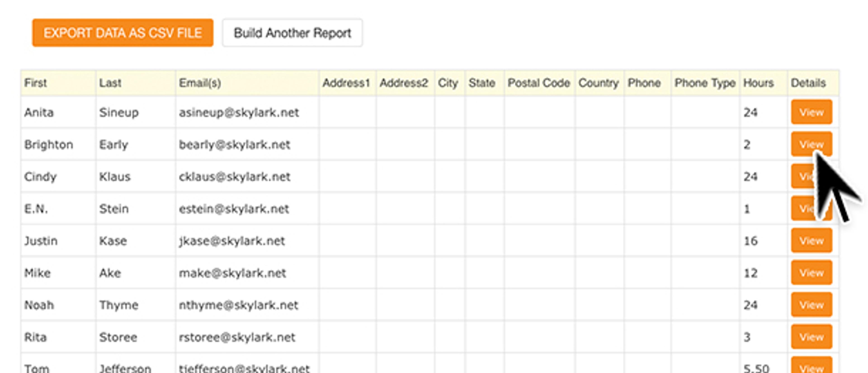Screen dimensions: 868x373
Task: Click the Postal Code column header
Action: tap(538, 83)
